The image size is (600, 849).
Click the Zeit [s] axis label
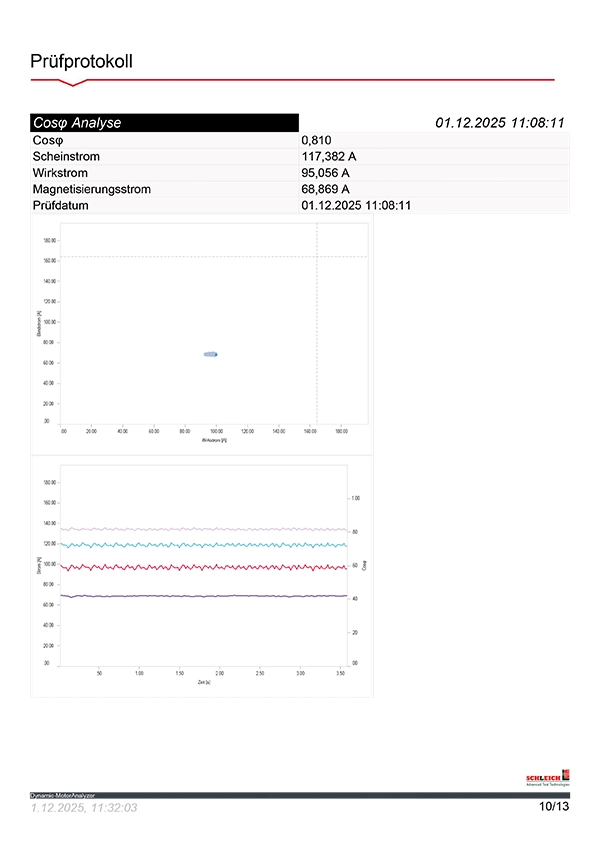tap(203, 682)
